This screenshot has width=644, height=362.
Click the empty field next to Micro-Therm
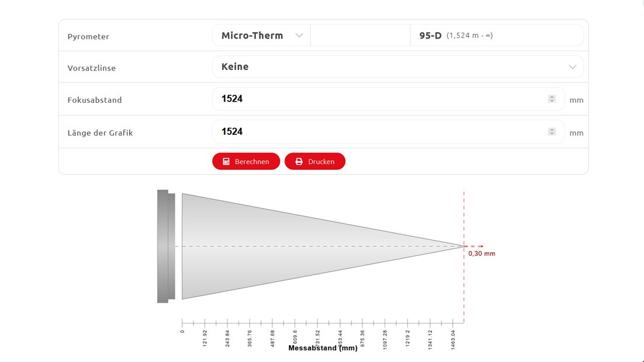pos(359,35)
